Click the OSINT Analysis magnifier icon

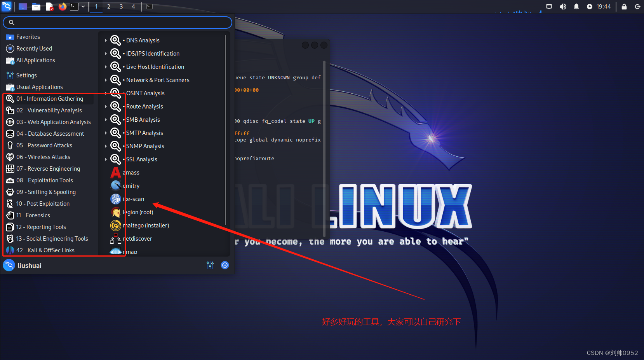[x=116, y=93]
